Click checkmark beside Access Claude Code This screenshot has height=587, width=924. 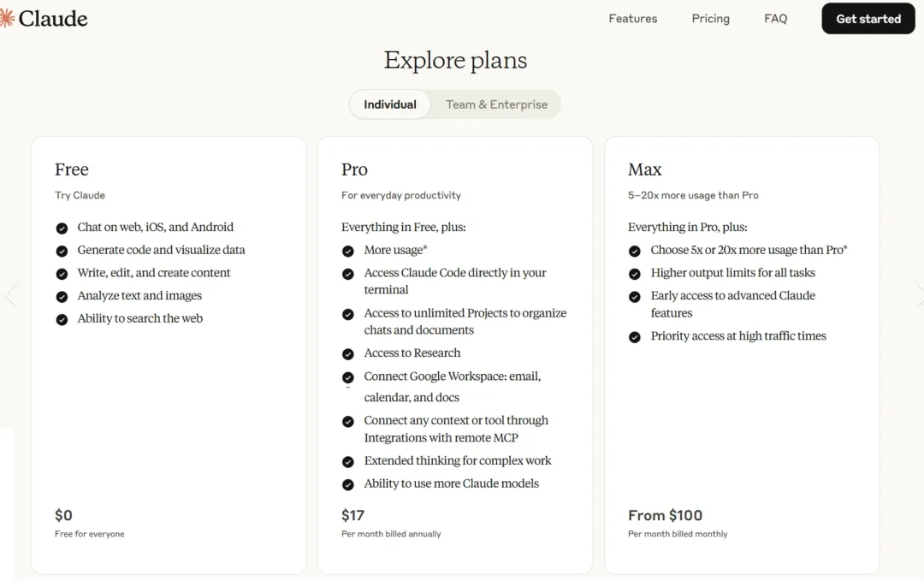coord(348,274)
